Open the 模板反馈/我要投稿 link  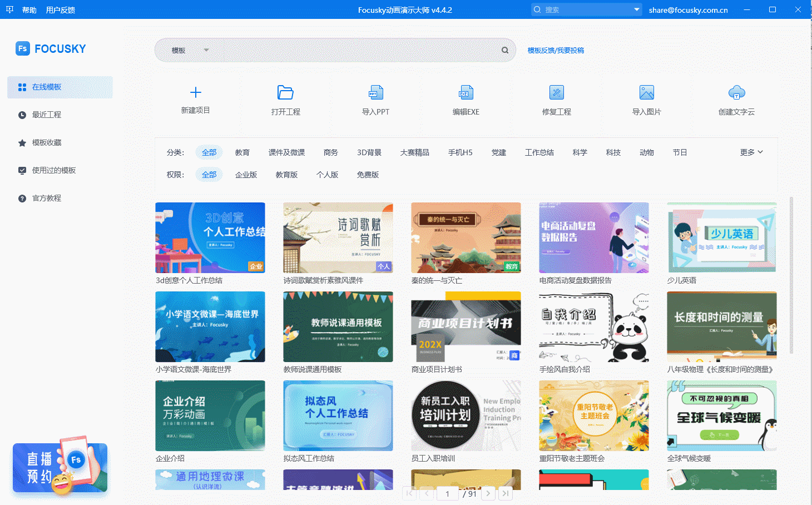(x=555, y=50)
